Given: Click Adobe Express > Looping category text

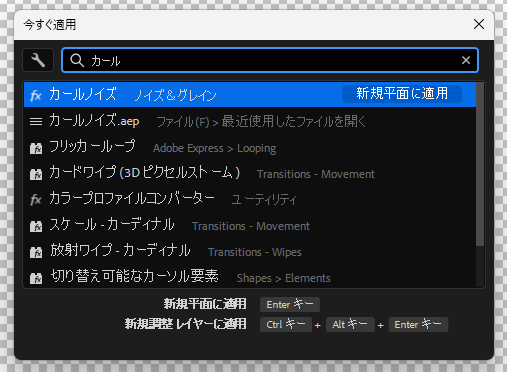Looking at the screenshot, I should [214, 148].
